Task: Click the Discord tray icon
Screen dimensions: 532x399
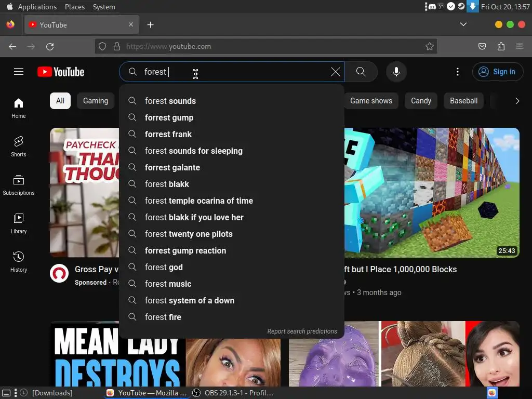Action: pos(432,6)
